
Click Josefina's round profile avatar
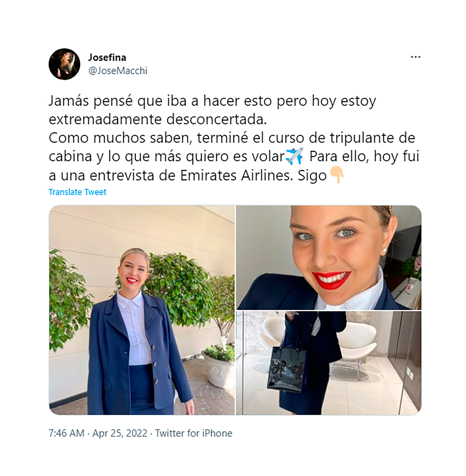tap(64, 64)
